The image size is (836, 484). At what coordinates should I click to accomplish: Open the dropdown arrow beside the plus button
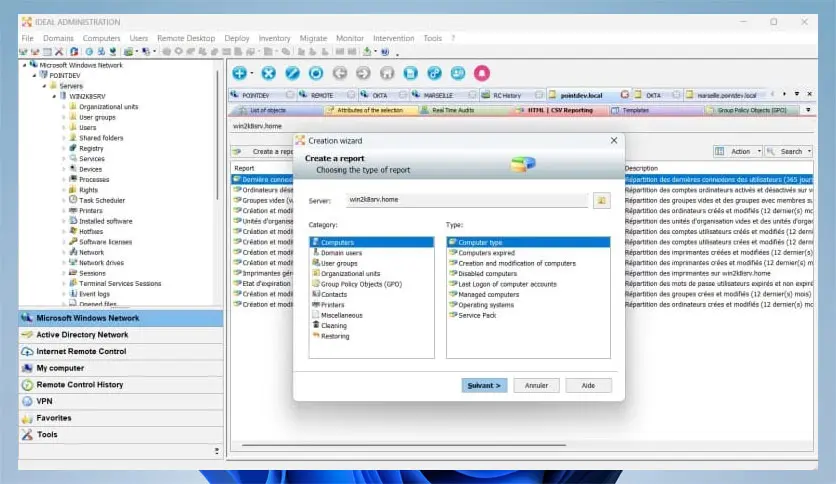tap(252, 74)
